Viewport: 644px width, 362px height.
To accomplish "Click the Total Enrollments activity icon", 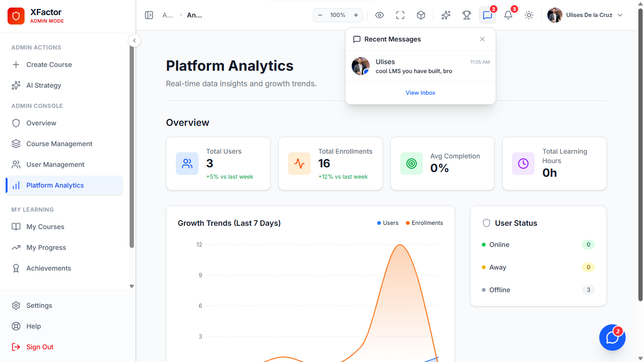I will (299, 164).
